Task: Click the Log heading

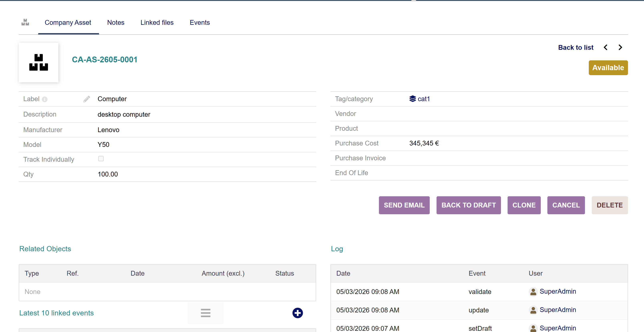Action: pos(337,249)
